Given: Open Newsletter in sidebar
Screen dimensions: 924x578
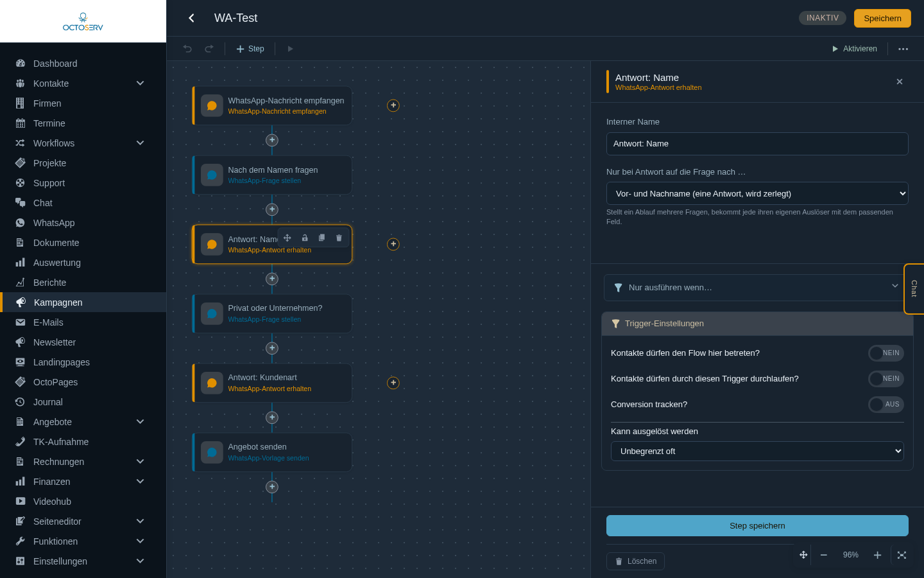Looking at the screenshot, I should pyautogui.click(x=83, y=342).
